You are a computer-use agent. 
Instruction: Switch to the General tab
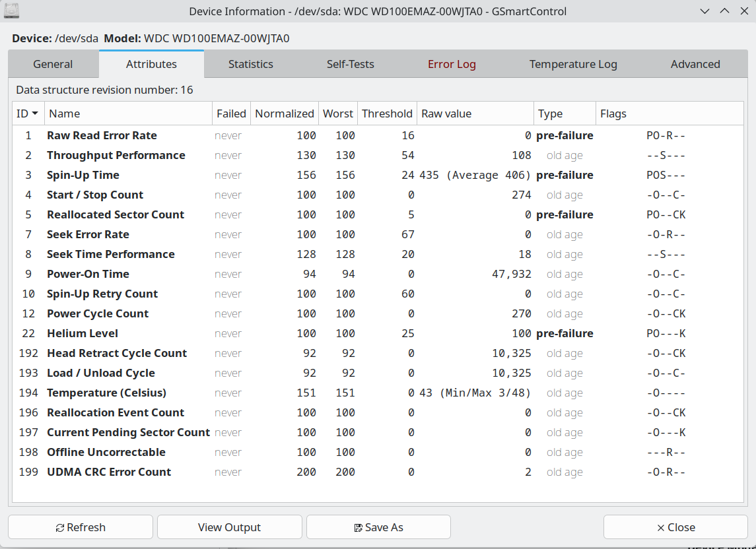click(x=53, y=64)
